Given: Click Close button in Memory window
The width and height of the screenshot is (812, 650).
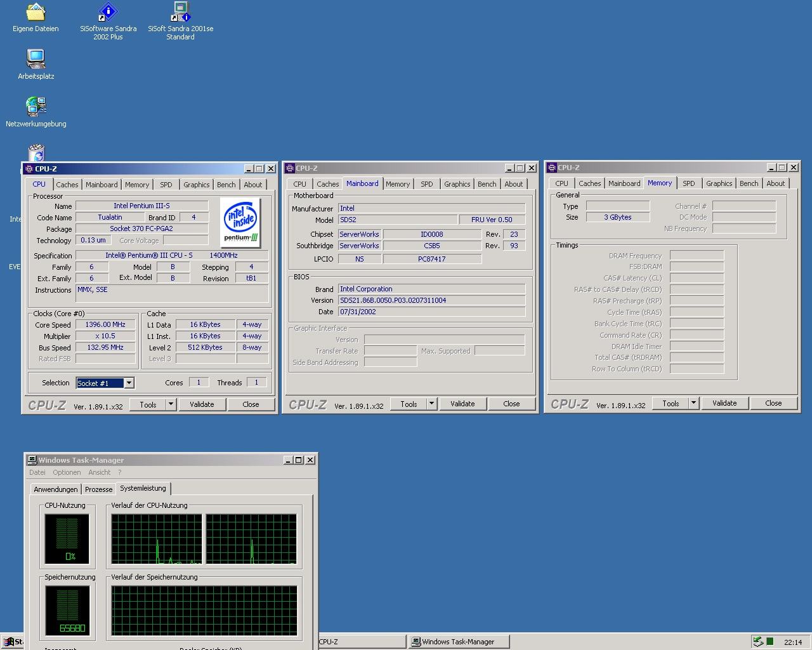Looking at the screenshot, I should coord(773,403).
